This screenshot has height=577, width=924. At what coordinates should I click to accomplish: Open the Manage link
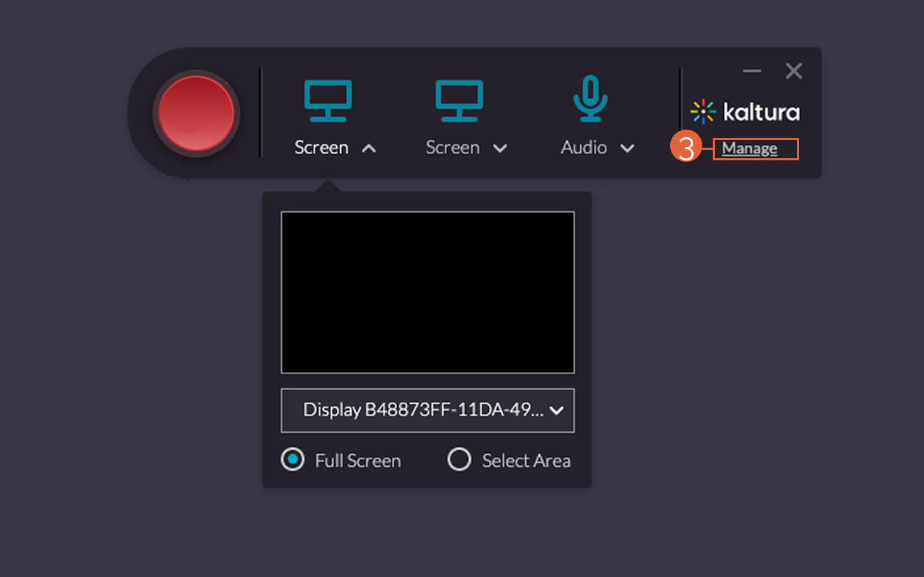click(750, 148)
